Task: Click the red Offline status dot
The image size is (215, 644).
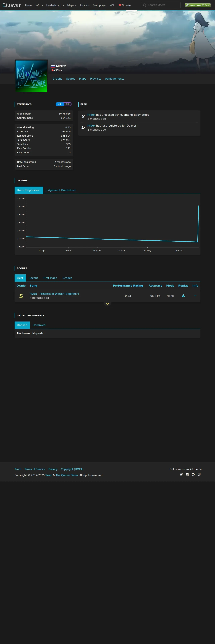Action: pos(53,70)
